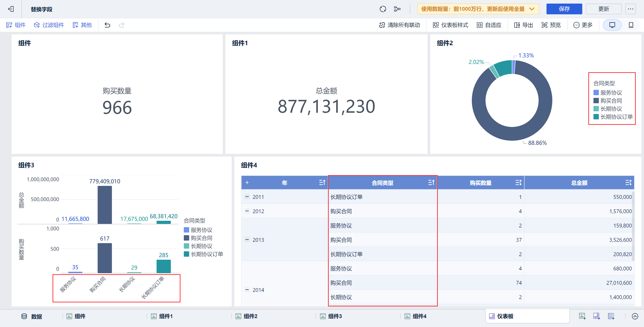This screenshot has width=644, height=327.
Task: Switch to the 组件3 tab
Action: coord(335,316)
